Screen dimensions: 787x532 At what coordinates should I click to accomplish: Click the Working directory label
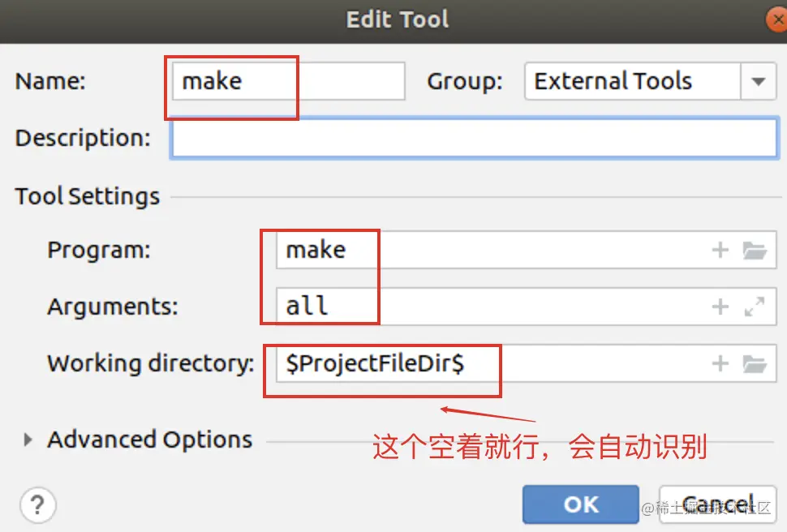point(151,363)
